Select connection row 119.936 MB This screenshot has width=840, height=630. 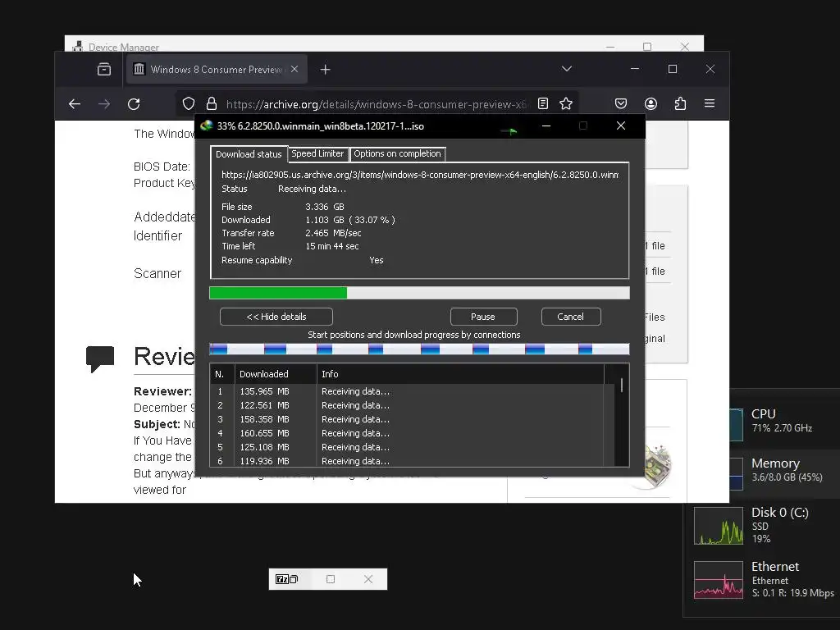(x=413, y=461)
